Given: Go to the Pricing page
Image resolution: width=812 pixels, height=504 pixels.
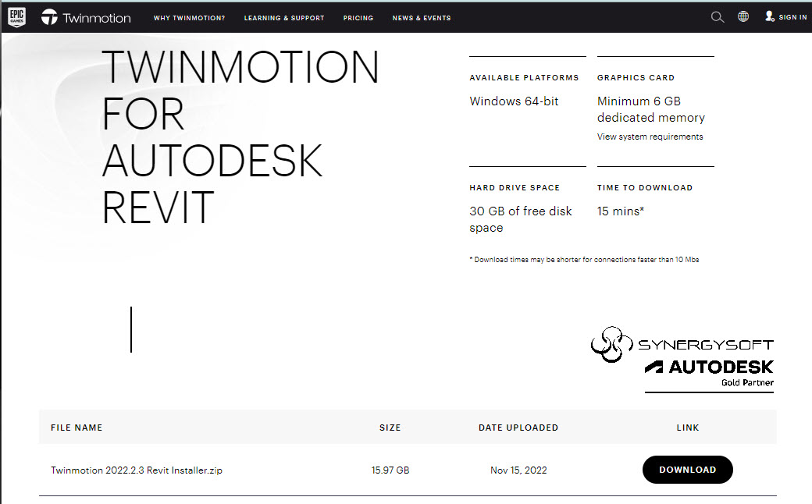Looking at the screenshot, I should pyautogui.click(x=358, y=18).
